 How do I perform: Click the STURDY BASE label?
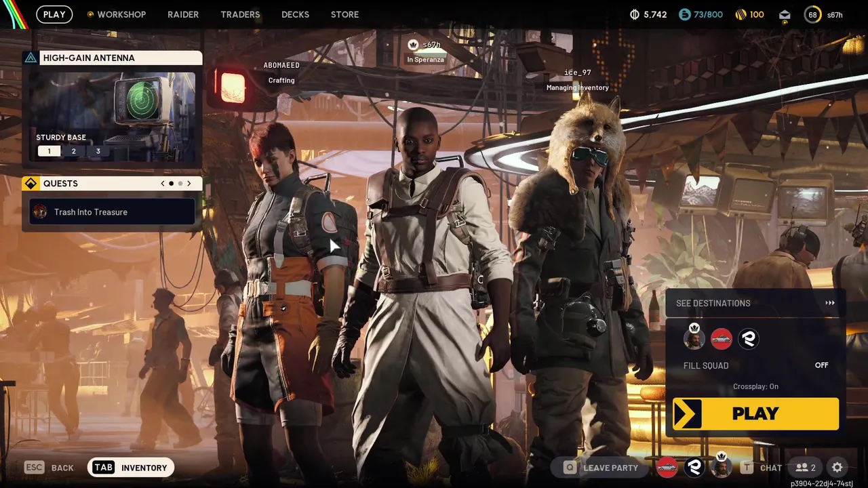(61, 138)
